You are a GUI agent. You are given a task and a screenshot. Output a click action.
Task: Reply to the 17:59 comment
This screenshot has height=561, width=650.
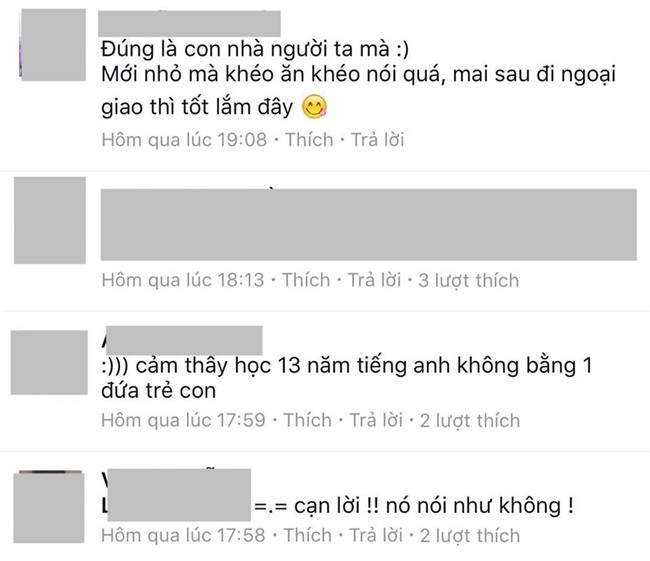(x=376, y=420)
